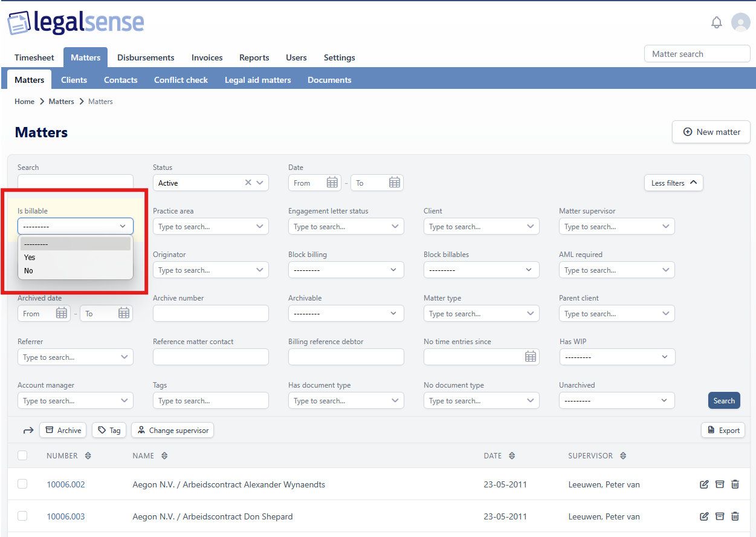This screenshot has width=756, height=537.
Task: Open Engagement letter status dropdown
Action: tap(346, 227)
